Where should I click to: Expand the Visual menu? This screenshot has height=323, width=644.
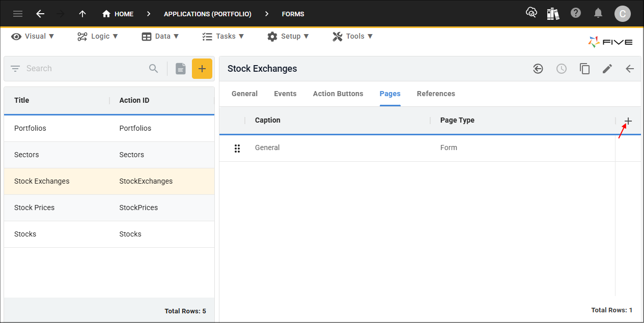coord(33,36)
